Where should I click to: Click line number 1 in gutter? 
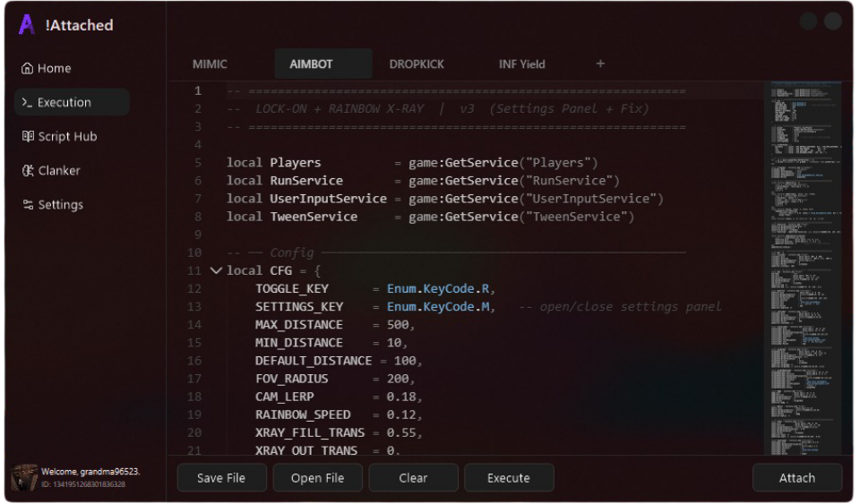click(198, 90)
